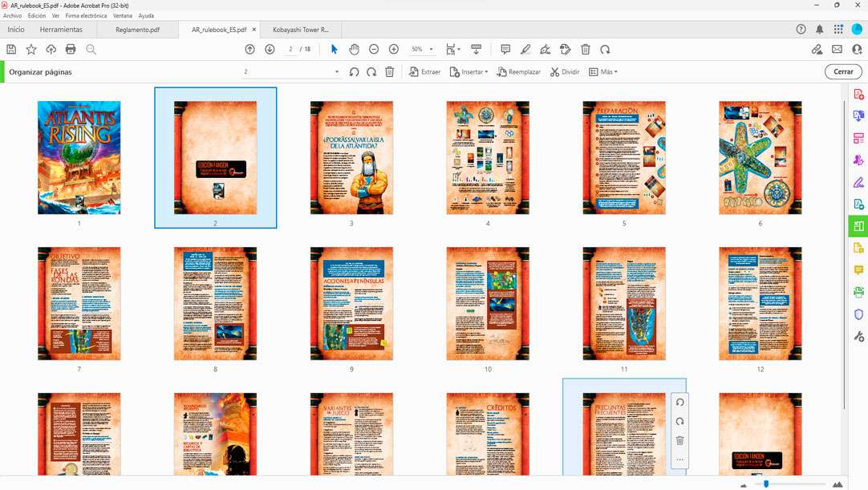
Task: Go to previous page with up arrow
Action: click(250, 49)
